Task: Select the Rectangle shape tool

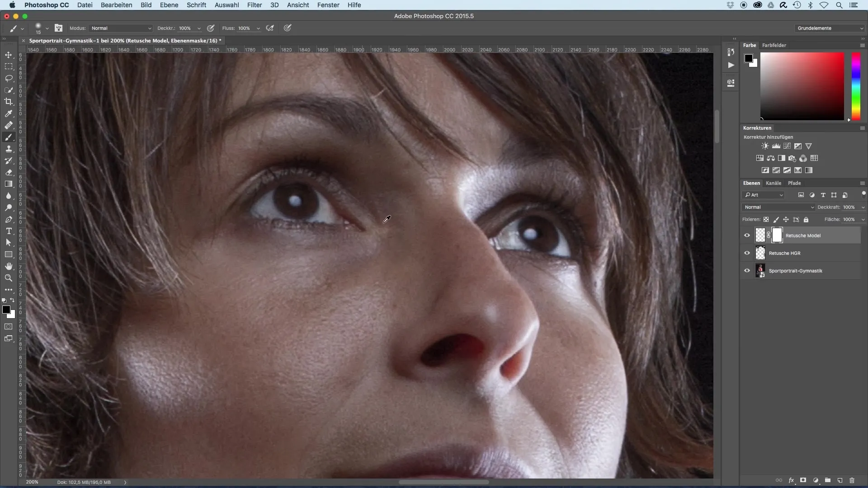Action: point(9,254)
